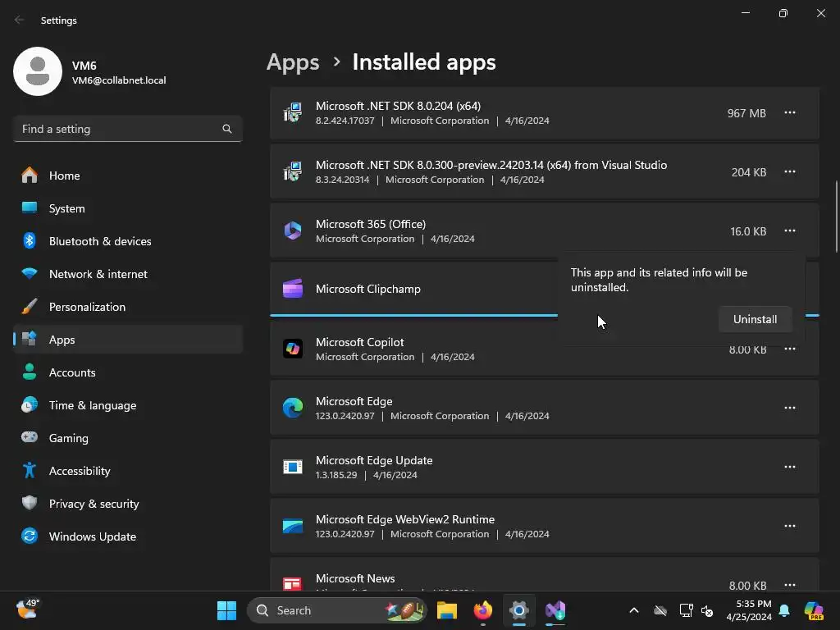Click the Apps breadcrumb link
This screenshot has width=840, height=630.
pos(293,62)
